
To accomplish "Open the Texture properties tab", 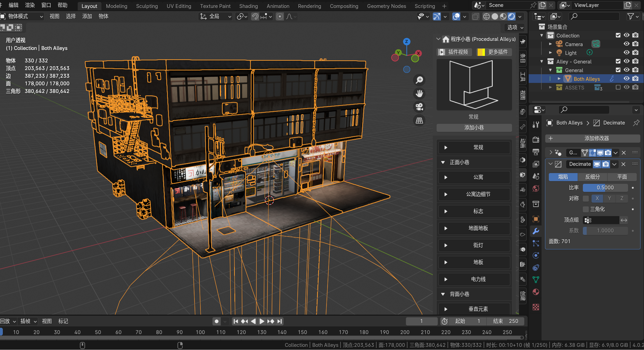I will 536,307.
